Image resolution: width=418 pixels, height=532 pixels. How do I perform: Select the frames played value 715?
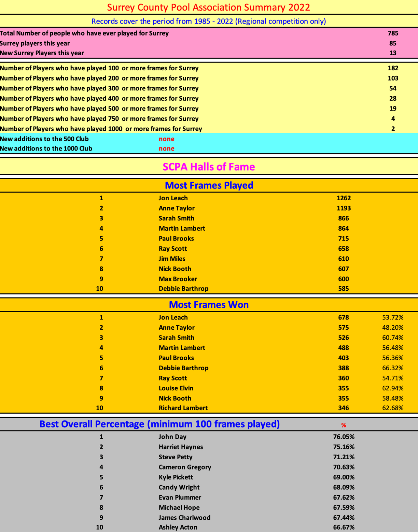coord(344,239)
